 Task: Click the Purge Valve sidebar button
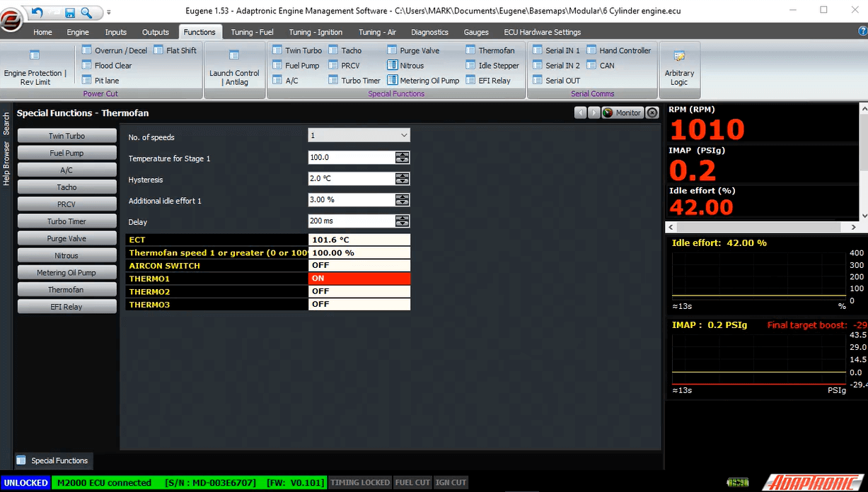point(66,238)
